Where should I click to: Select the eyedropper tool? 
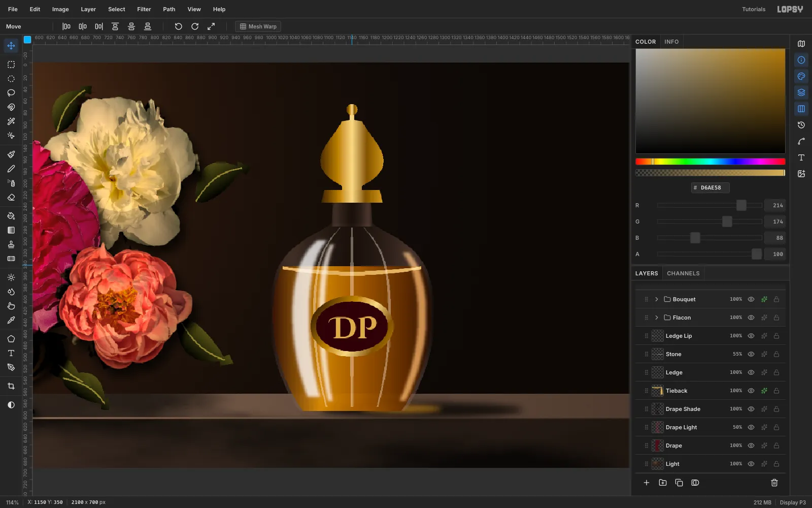[11, 320]
